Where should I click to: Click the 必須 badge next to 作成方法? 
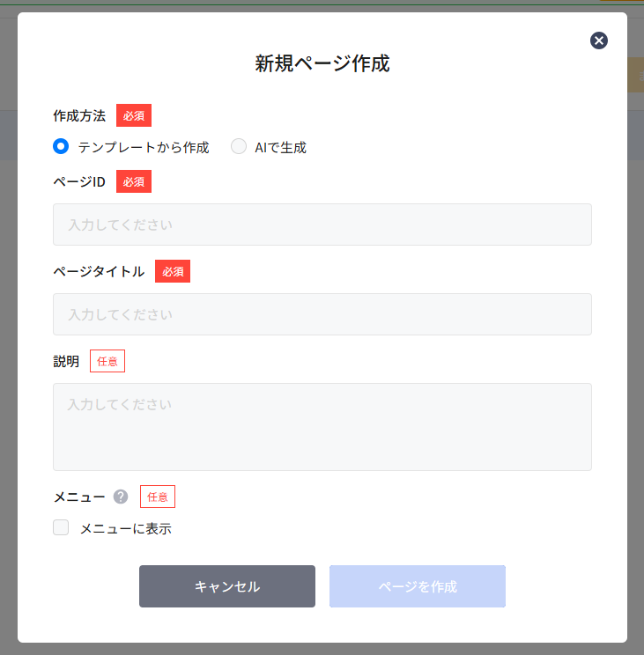134,115
